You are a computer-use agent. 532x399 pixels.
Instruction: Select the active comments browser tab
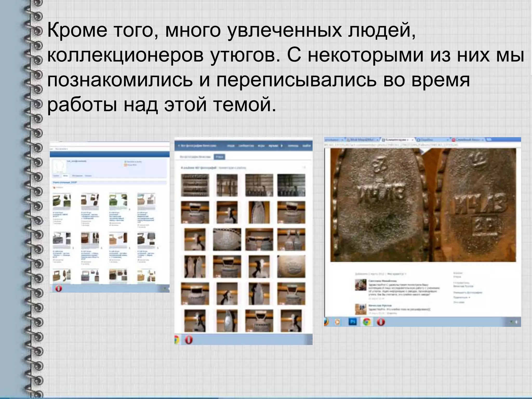pos(395,140)
